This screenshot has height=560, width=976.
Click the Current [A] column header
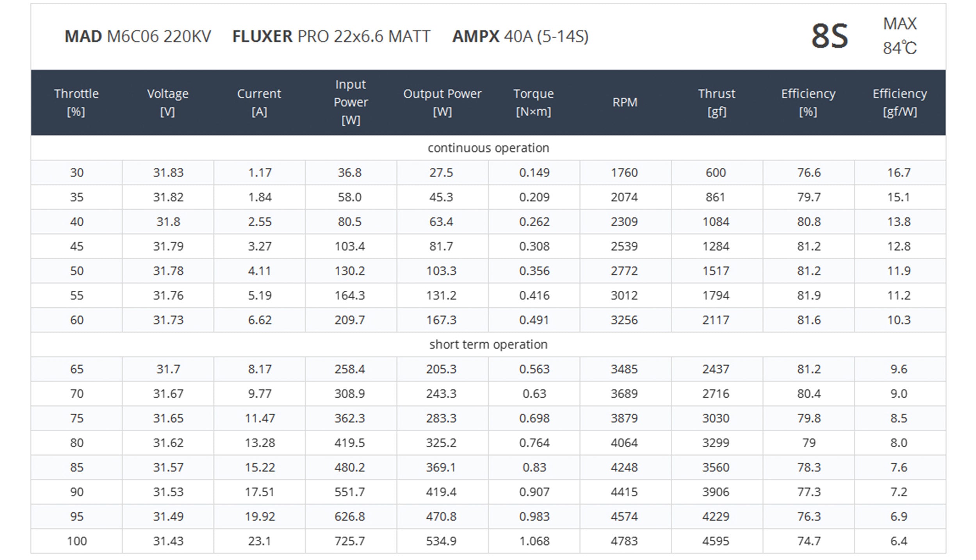259,103
